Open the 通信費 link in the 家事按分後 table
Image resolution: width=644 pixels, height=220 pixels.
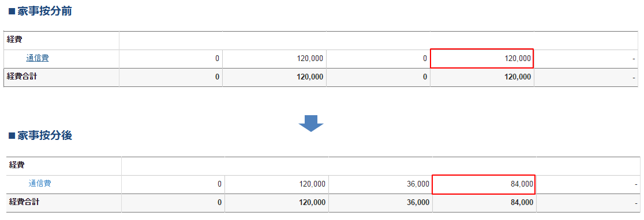click(40, 184)
